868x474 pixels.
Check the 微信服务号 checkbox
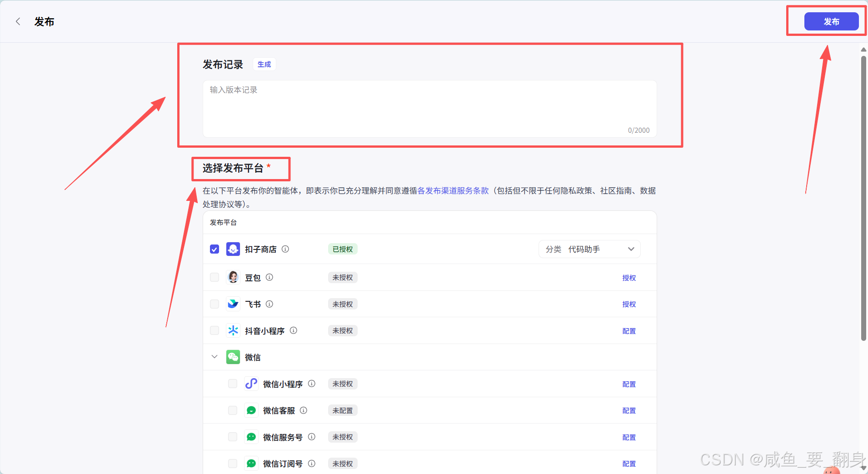[233, 437]
